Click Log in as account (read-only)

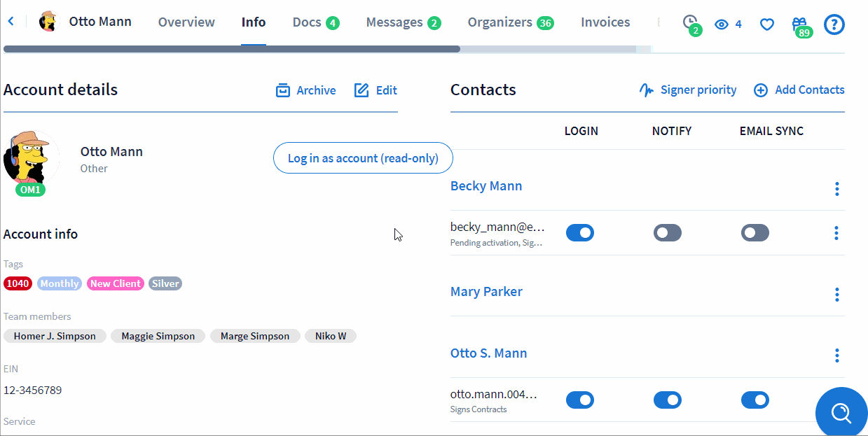363,158
